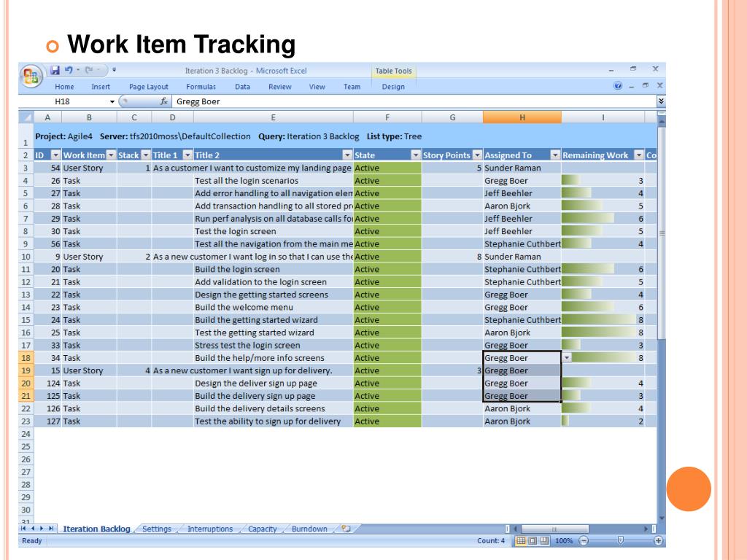
Task: Click the 'Count: 4' status bar entry
Action: (x=491, y=541)
